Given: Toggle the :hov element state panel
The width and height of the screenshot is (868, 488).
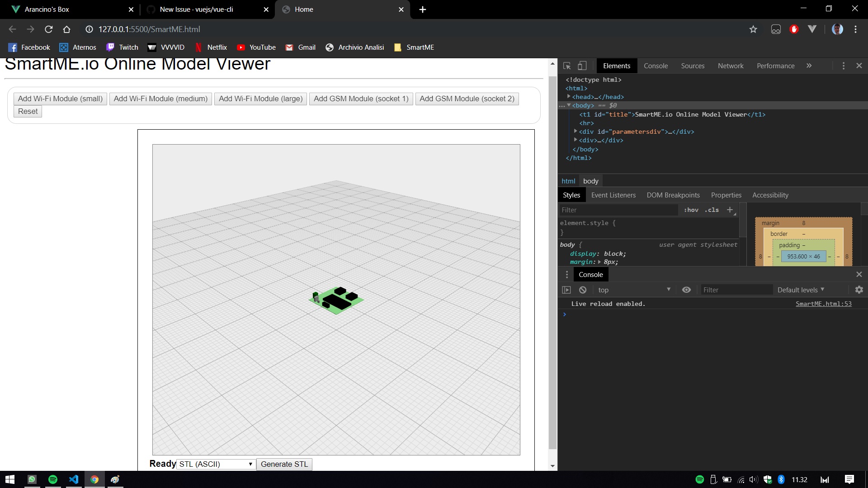Looking at the screenshot, I should (x=691, y=210).
